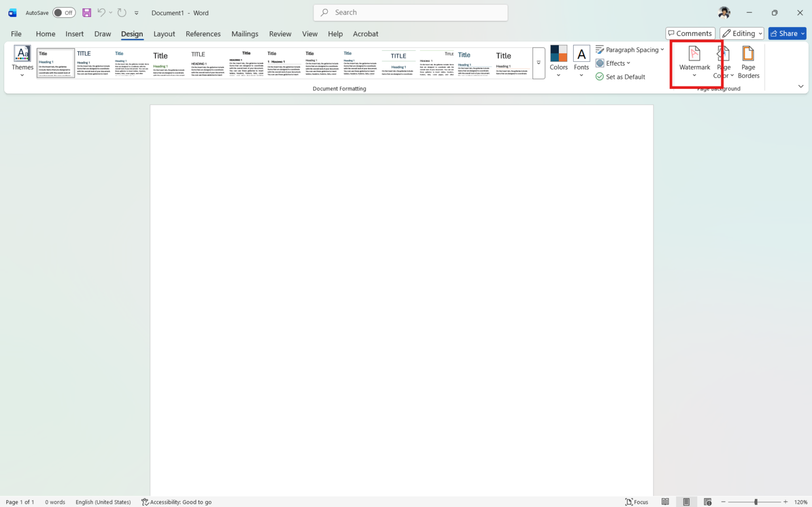Switch to the Draw tab
Image resolution: width=812 pixels, height=507 pixels.
pyautogui.click(x=103, y=34)
